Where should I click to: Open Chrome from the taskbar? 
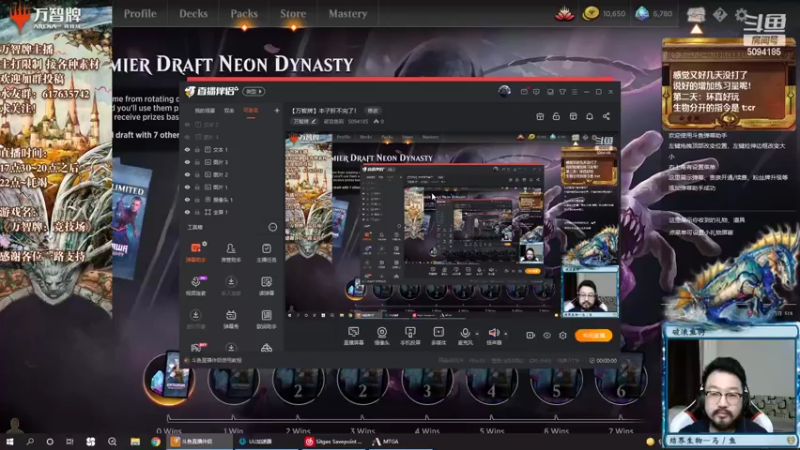[x=156, y=441]
